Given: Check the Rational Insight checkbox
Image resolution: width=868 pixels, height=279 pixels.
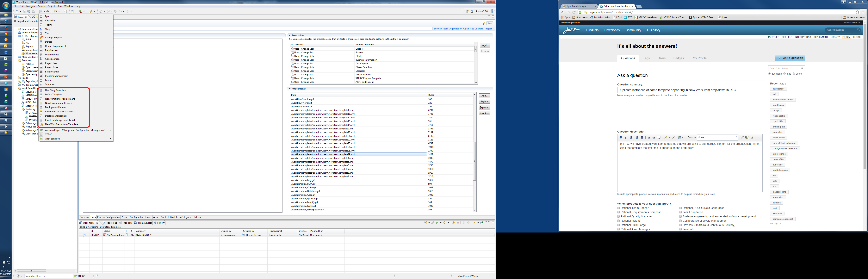Looking at the screenshot, I should [x=619, y=221].
